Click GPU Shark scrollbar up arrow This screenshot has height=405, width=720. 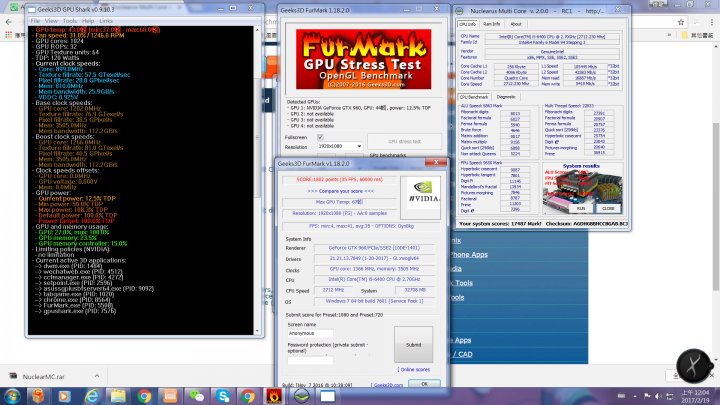pos(257,30)
